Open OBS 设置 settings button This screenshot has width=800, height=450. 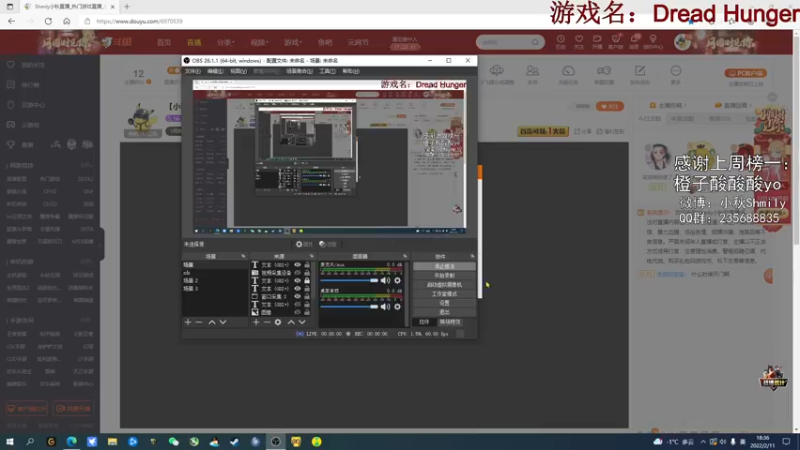point(444,303)
